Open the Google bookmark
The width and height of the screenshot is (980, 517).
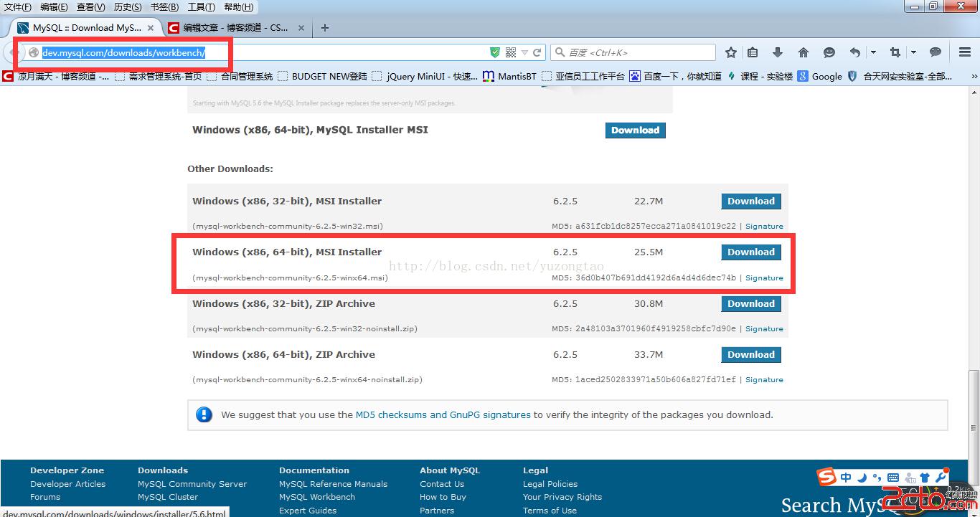pyautogui.click(x=819, y=76)
